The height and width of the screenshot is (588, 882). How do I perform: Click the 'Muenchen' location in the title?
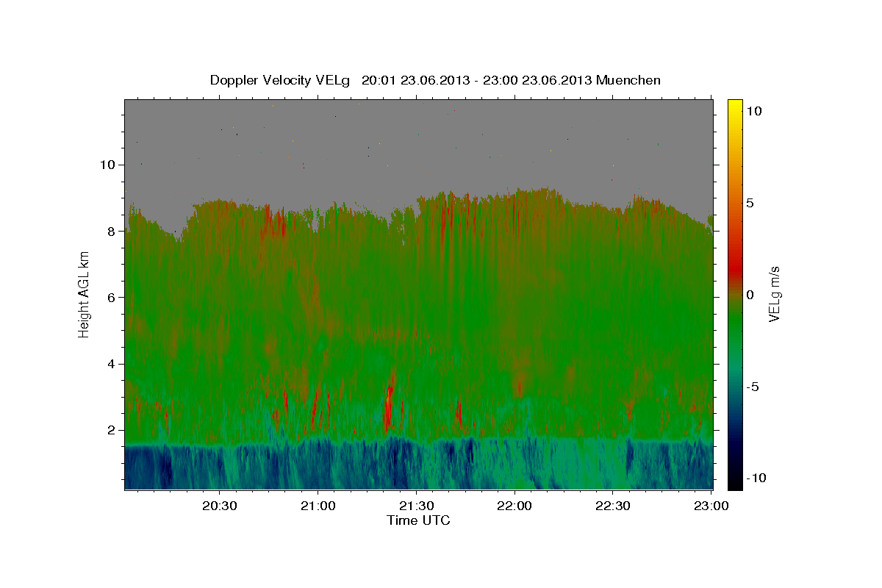click(629, 79)
